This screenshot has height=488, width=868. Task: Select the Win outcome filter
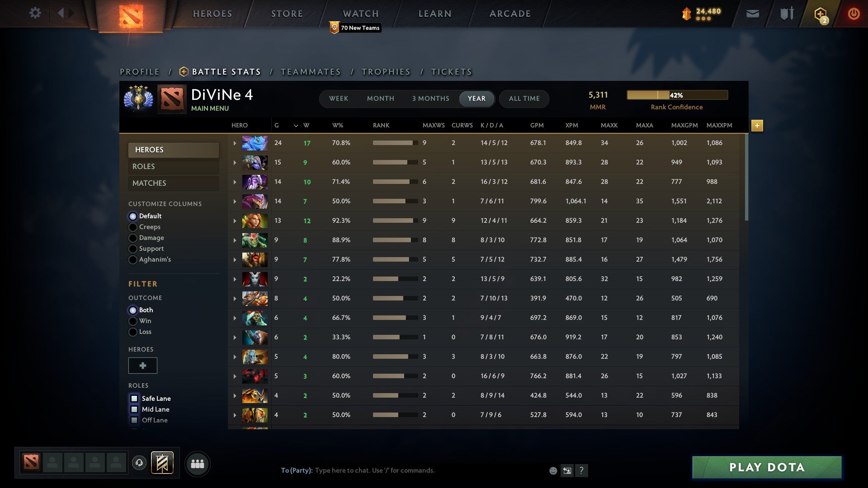[133, 321]
